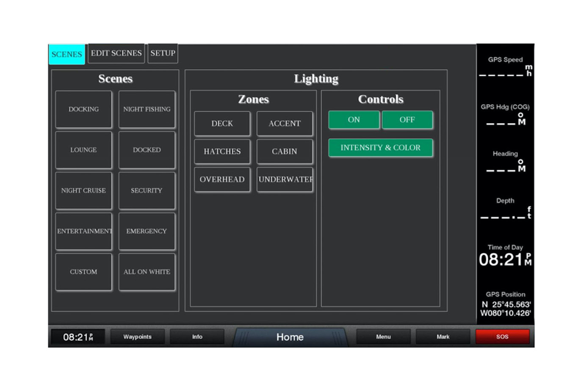Enable the SECURITY lighting scene
The image size is (581, 392).
147,190
